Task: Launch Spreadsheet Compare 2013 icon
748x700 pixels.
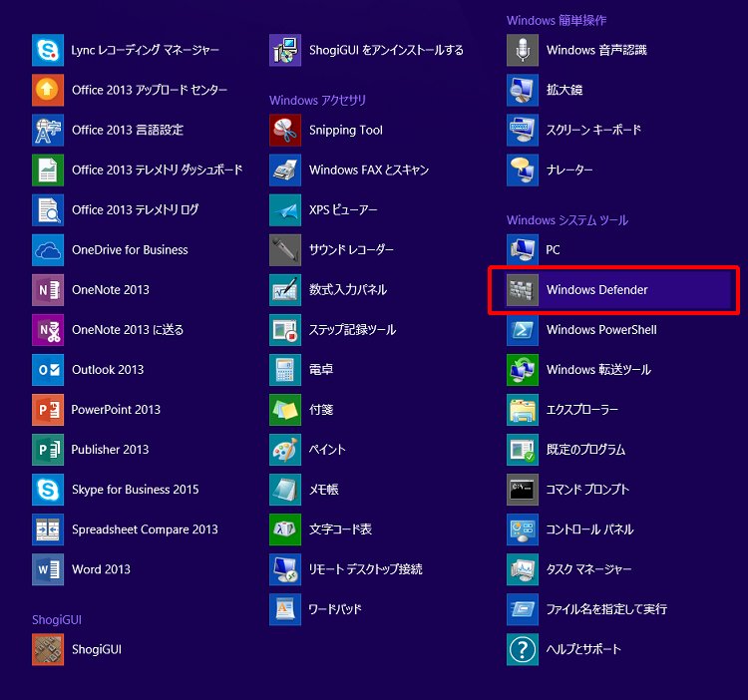Action: (x=48, y=529)
